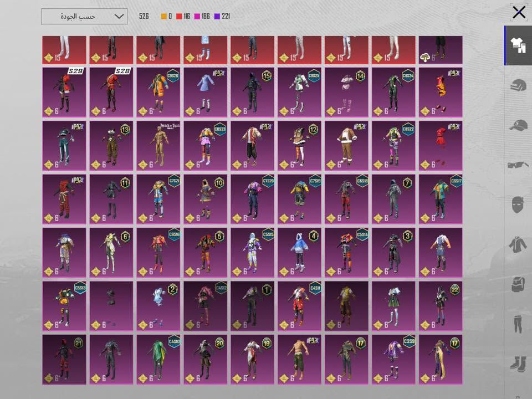Select the S29 season outfit
532x399 pixels.
click(64, 93)
